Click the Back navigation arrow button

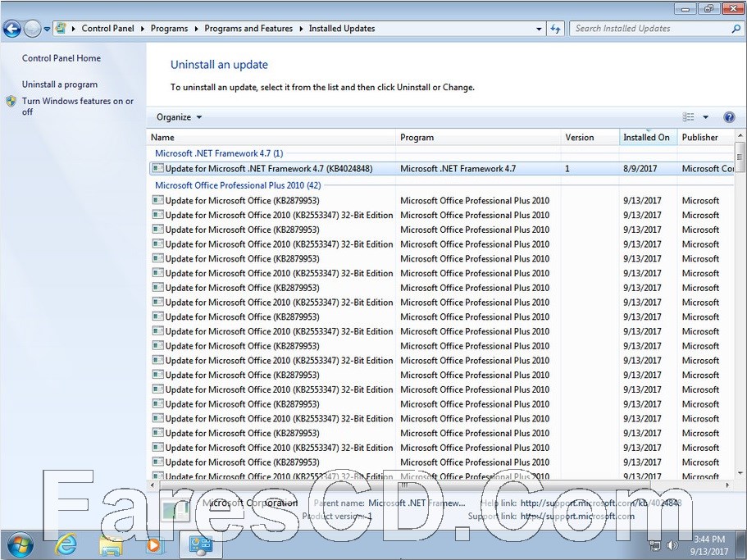click(x=12, y=29)
